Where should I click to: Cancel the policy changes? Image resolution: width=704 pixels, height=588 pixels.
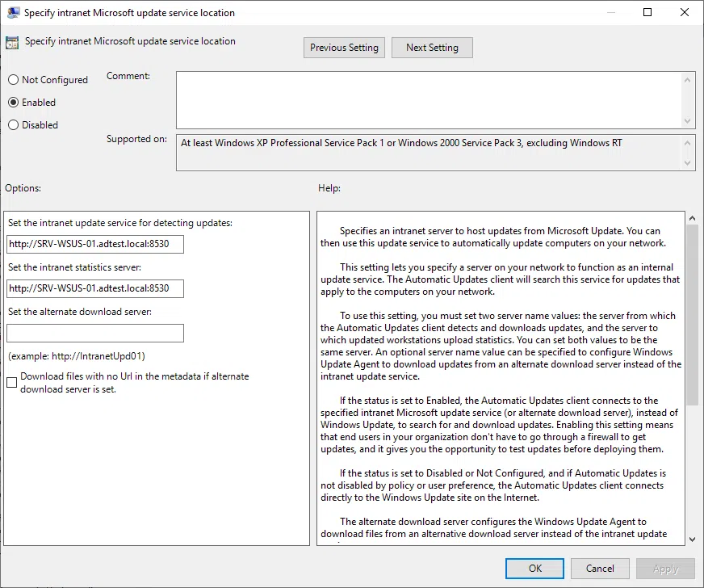pyautogui.click(x=600, y=569)
